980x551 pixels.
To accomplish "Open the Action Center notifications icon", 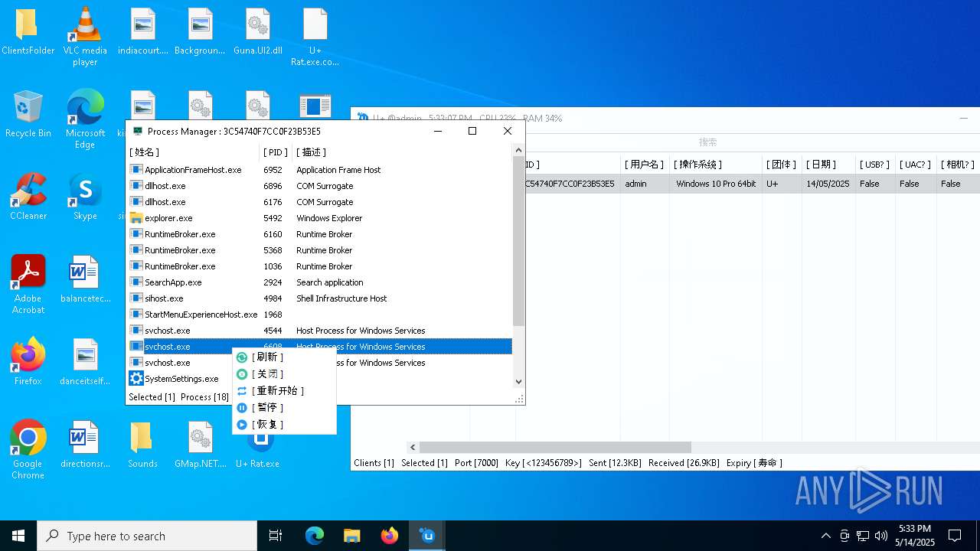I will pyautogui.click(x=955, y=536).
